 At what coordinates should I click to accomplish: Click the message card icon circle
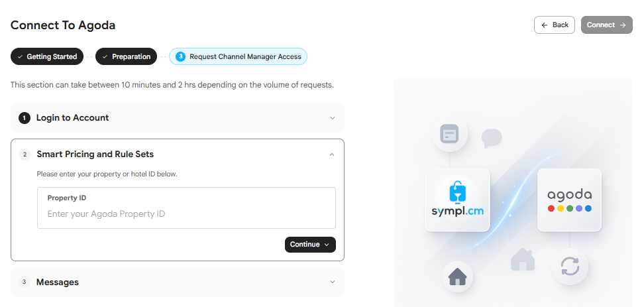[449, 134]
